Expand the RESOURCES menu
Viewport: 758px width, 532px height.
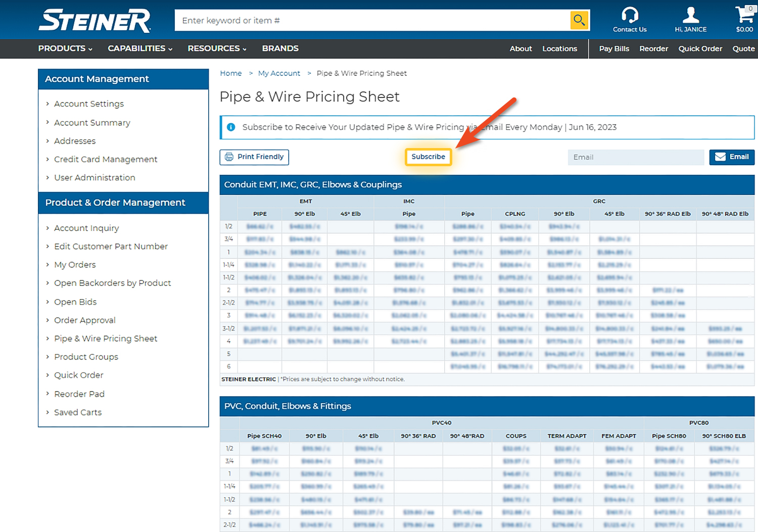pyautogui.click(x=217, y=49)
